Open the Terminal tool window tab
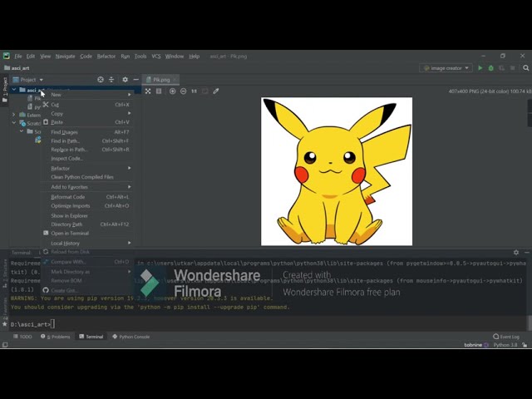The width and height of the screenshot is (532, 399). coord(91,337)
